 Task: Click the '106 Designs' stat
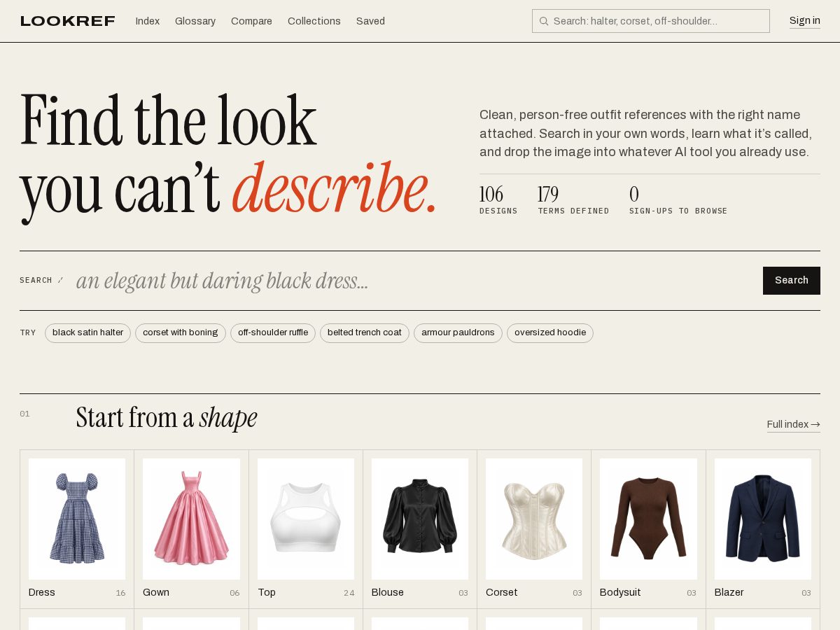pos(498,199)
